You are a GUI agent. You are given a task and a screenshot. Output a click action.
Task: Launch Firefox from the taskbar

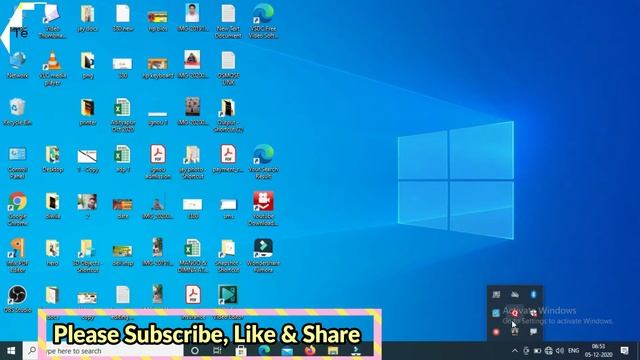pos(310,351)
